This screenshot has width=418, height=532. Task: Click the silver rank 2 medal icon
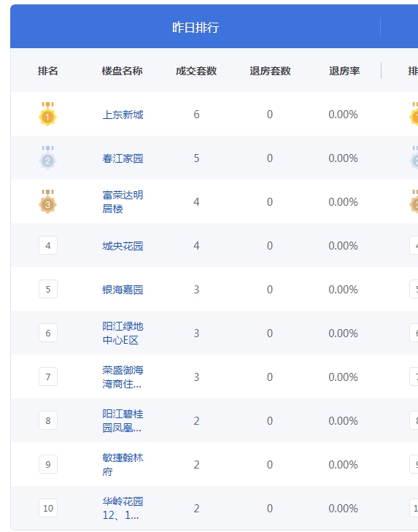point(47,158)
